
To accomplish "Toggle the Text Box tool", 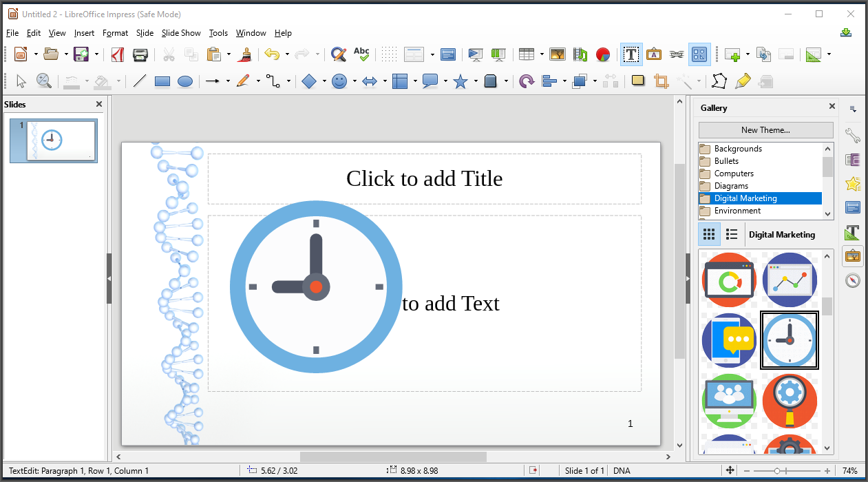I will (x=631, y=54).
